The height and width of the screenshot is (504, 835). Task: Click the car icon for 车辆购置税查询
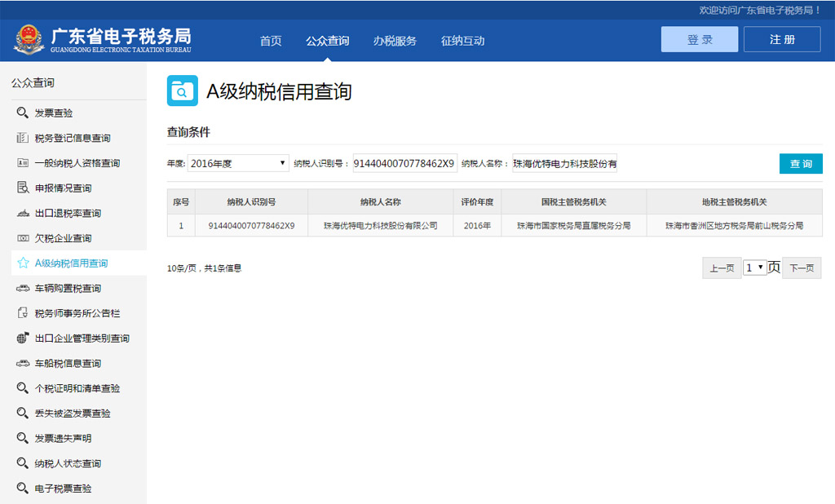23,289
